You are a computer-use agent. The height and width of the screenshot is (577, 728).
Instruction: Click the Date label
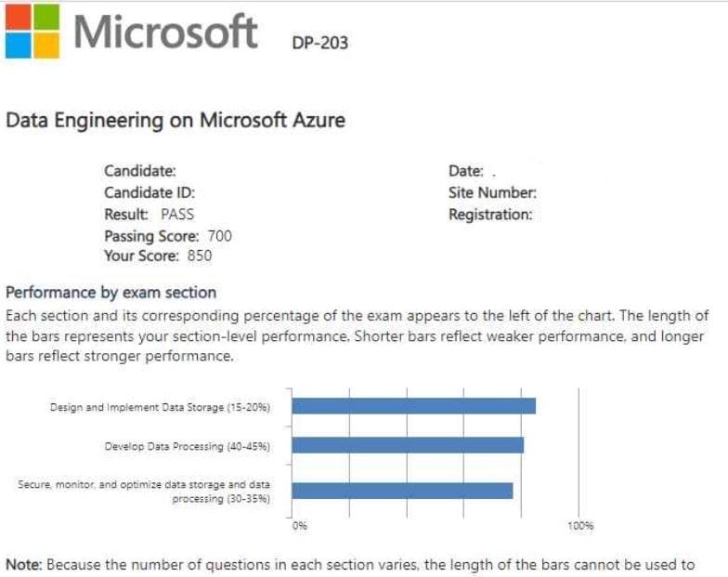click(465, 171)
